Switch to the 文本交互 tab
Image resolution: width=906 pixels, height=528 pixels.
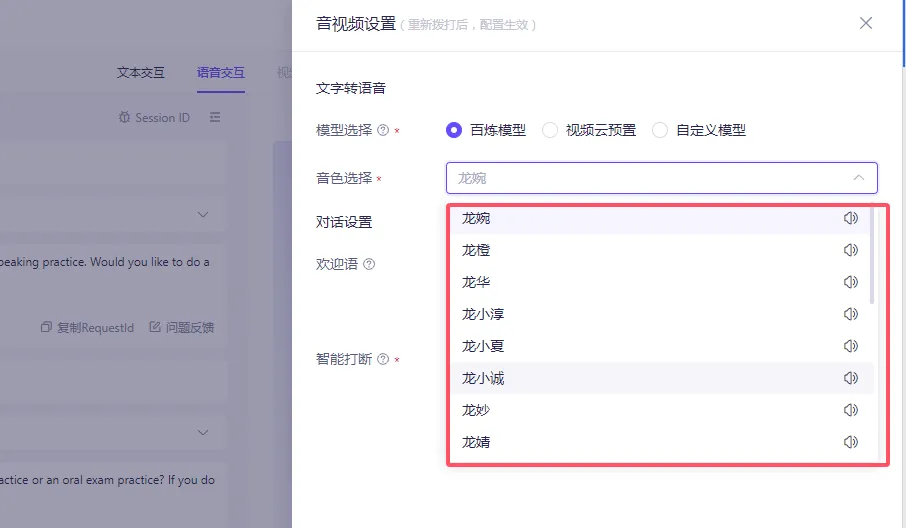141,72
